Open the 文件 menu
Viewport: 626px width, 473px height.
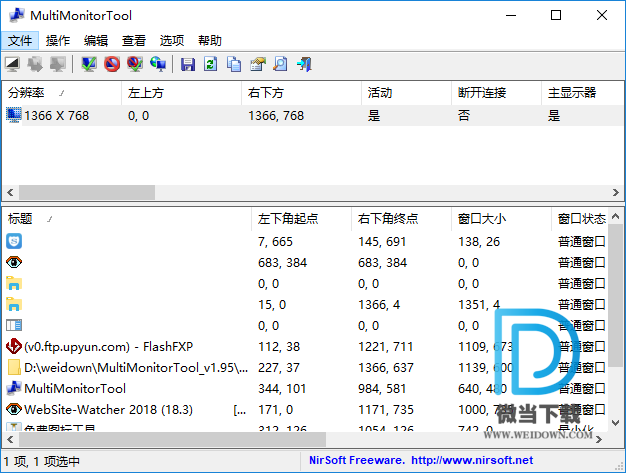[20, 40]
